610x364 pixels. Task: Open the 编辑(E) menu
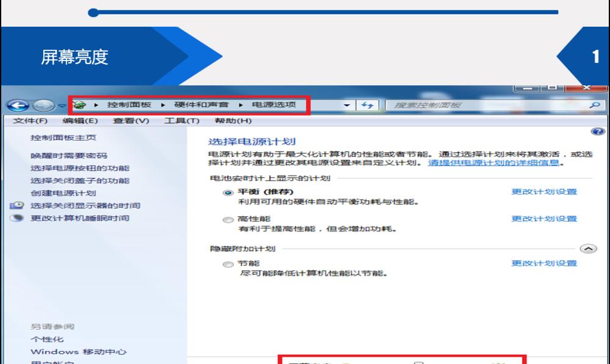coord(80,121)
